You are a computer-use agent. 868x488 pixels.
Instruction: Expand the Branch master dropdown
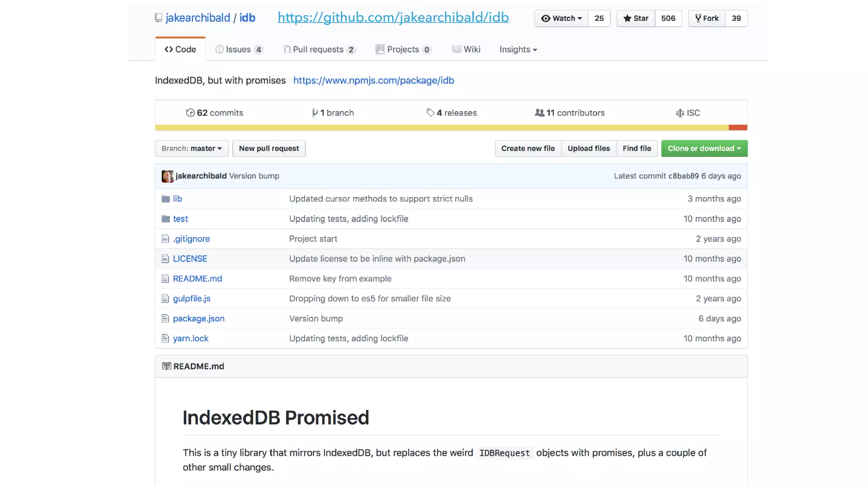coord(192,148)
